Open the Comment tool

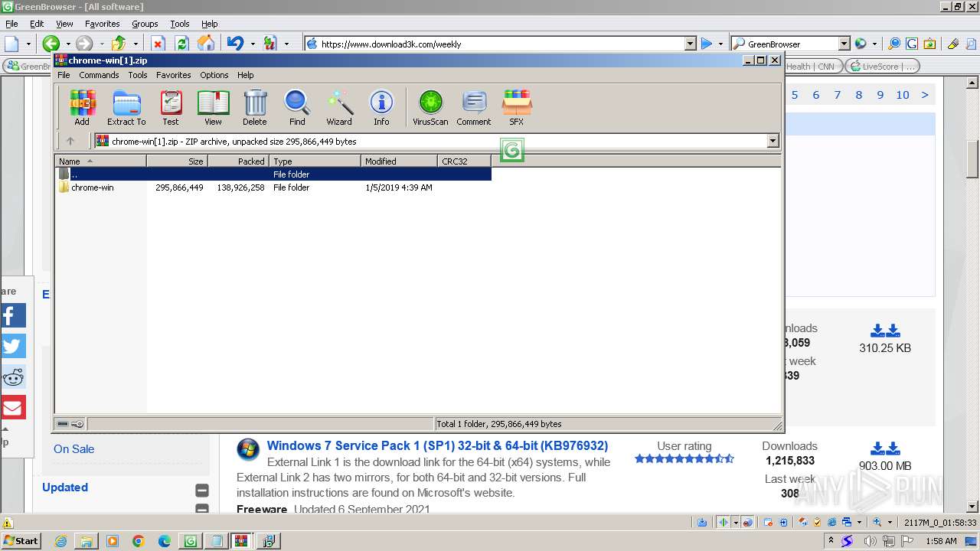click(474, 108)
